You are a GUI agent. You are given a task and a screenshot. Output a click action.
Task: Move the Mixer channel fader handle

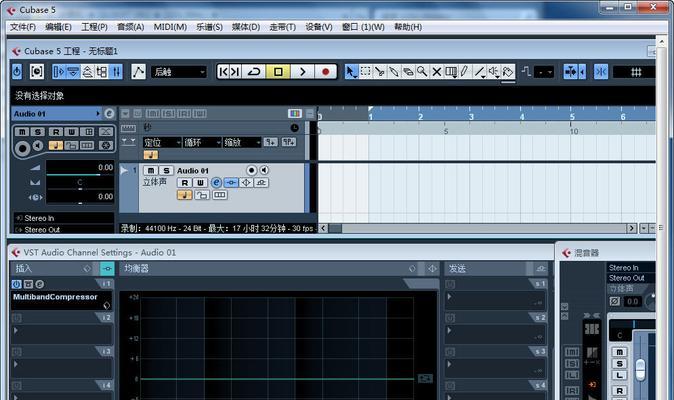[x=640, y=370]
